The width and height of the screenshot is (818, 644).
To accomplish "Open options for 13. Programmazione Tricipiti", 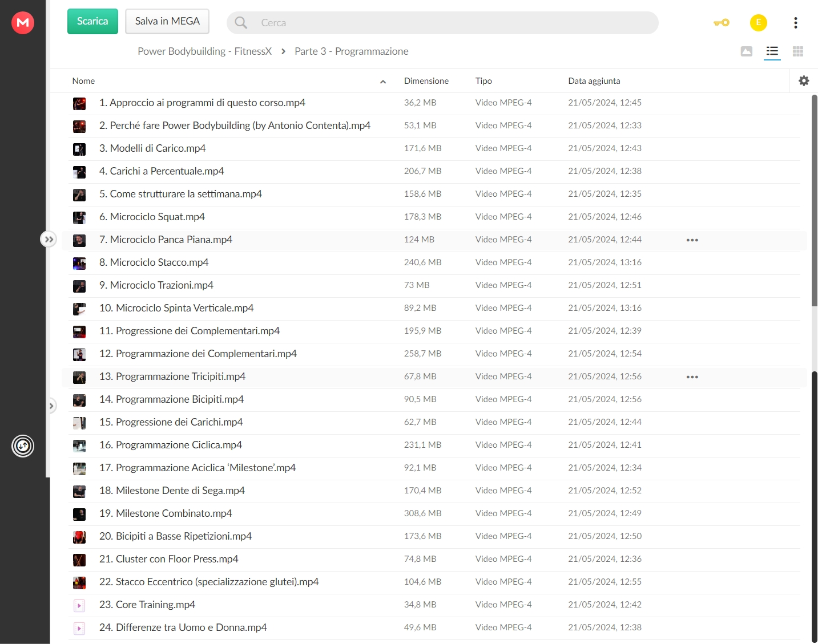I will (692, 377).
